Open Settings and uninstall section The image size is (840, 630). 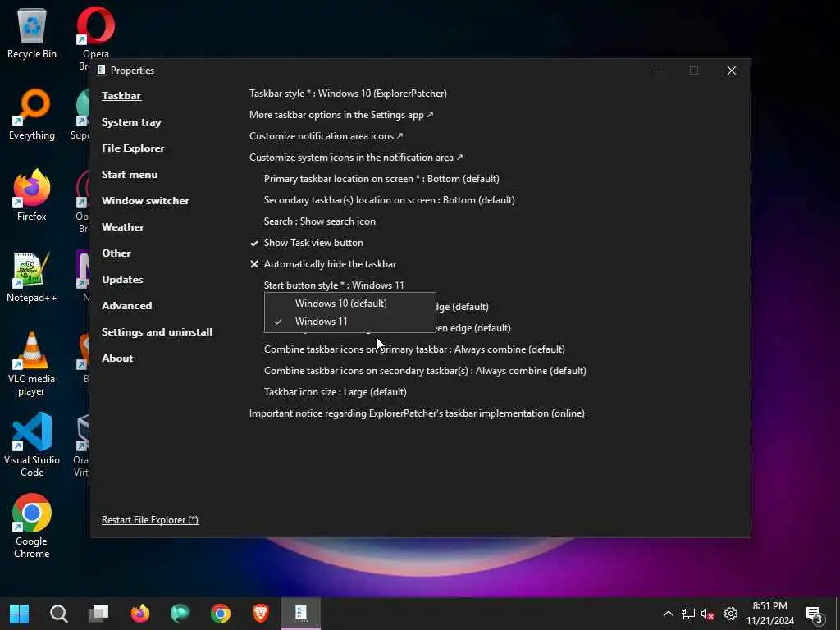coord(157,332)
